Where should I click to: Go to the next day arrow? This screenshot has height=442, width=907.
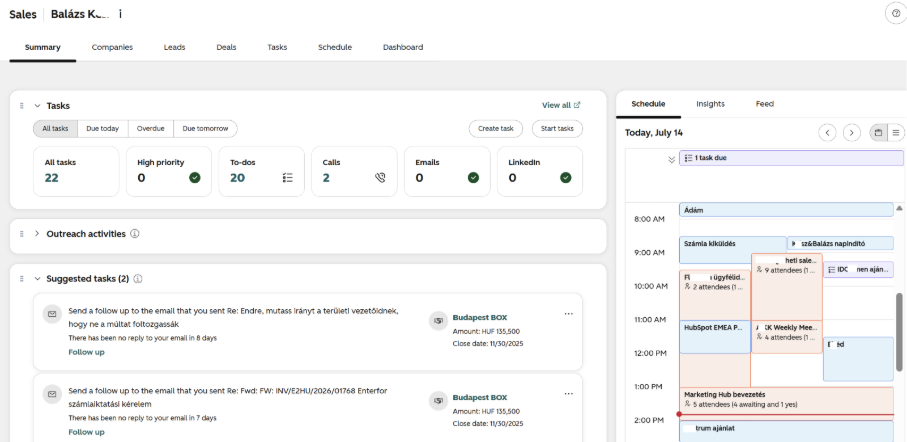(x=851, y=132)
